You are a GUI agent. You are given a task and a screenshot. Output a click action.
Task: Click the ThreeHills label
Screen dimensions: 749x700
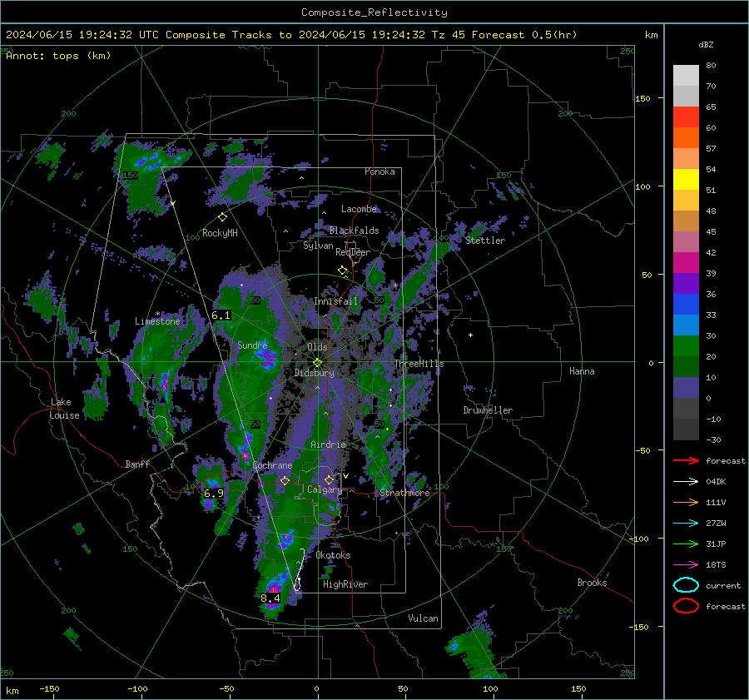(419, 364)
